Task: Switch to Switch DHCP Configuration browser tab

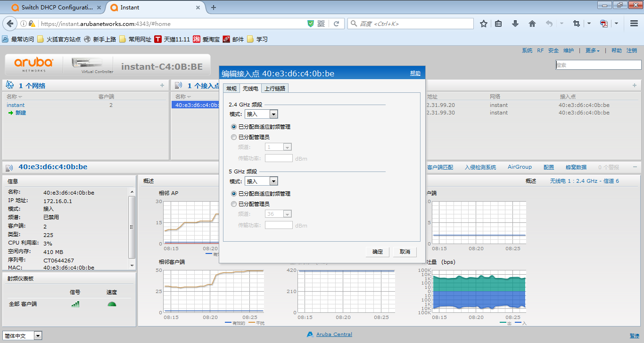Action: (57, 8)
